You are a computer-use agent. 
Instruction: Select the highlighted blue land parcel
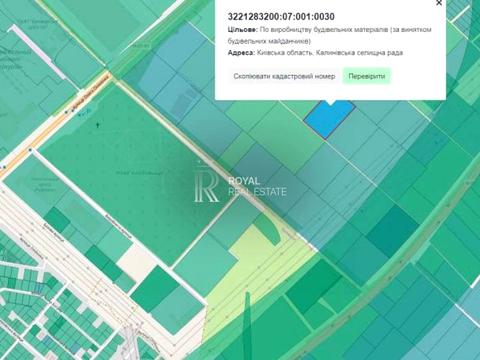[329, 119]
